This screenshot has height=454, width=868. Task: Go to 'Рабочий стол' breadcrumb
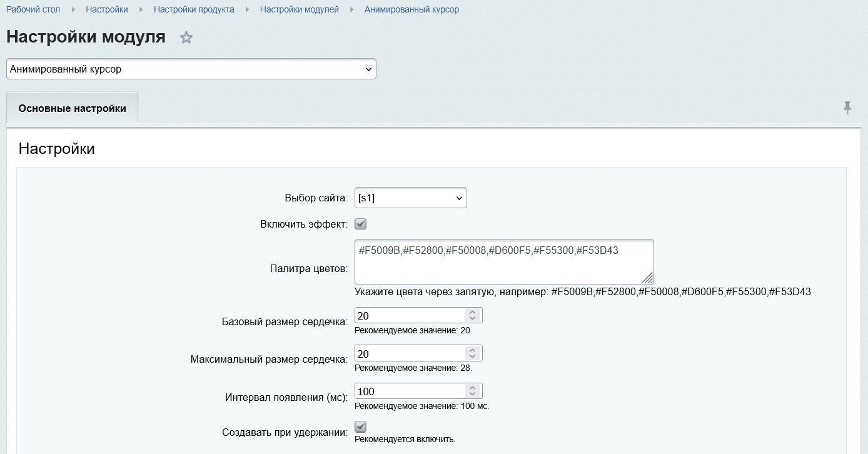33,9
